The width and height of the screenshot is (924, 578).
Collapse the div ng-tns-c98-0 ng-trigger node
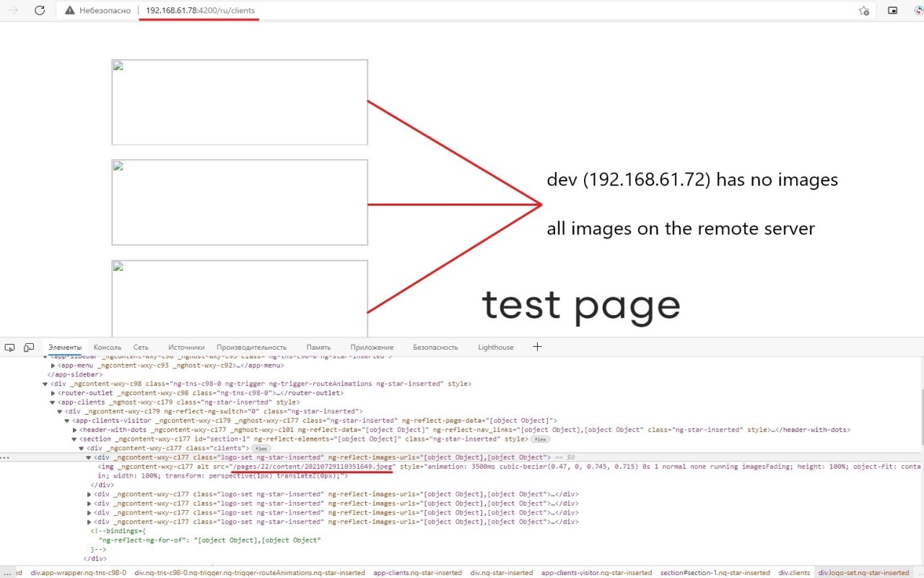click(45, 384)
